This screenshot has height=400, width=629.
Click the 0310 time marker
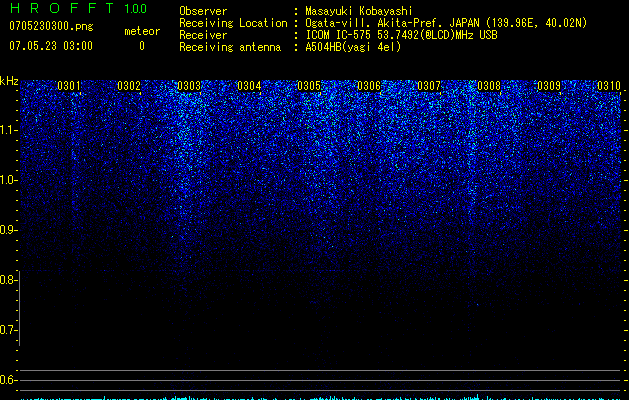609,86
